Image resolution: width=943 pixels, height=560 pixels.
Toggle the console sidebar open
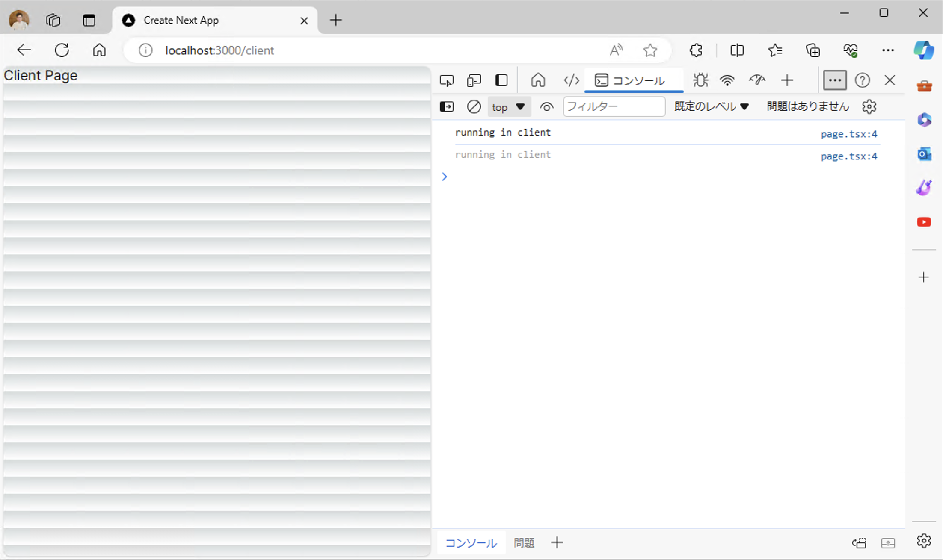[446, 106]
